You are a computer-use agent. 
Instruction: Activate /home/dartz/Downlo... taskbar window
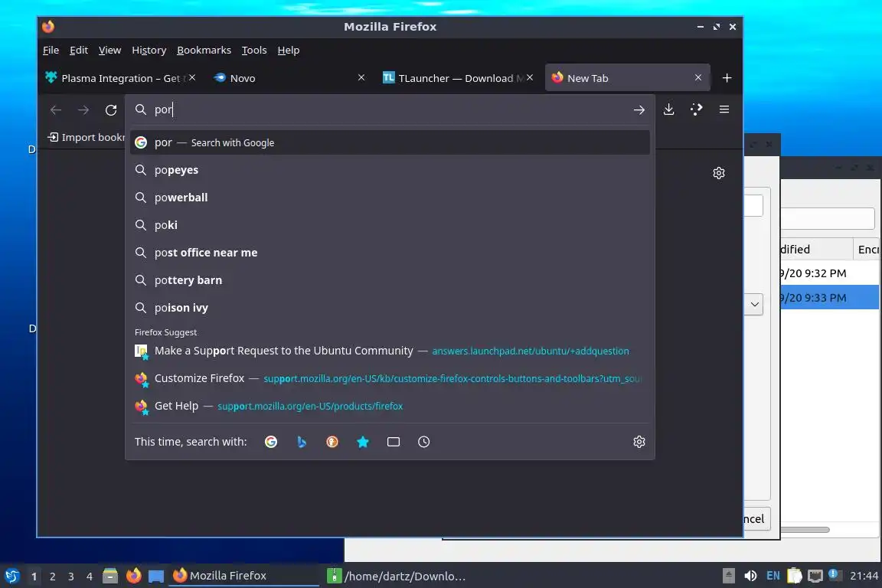point(397,576)
